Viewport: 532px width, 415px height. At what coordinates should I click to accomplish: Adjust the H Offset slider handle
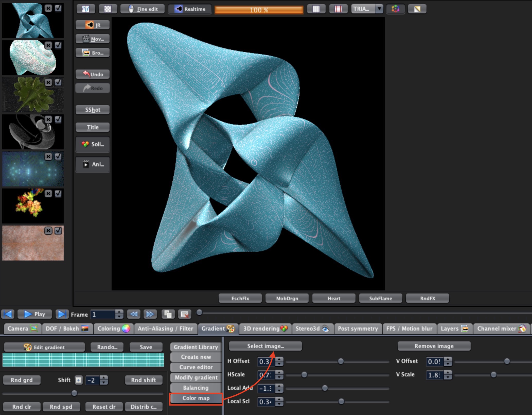pyautogui.click(x=341, y=361)
